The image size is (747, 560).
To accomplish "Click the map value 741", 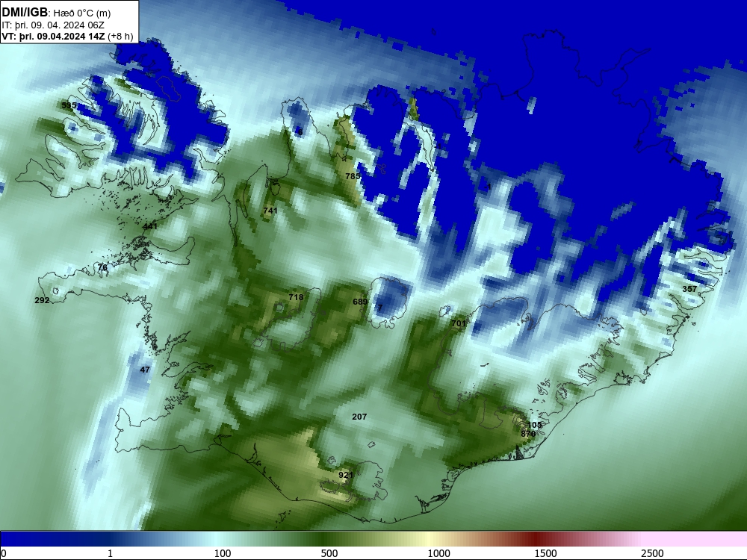I will [x=270, y=211].
